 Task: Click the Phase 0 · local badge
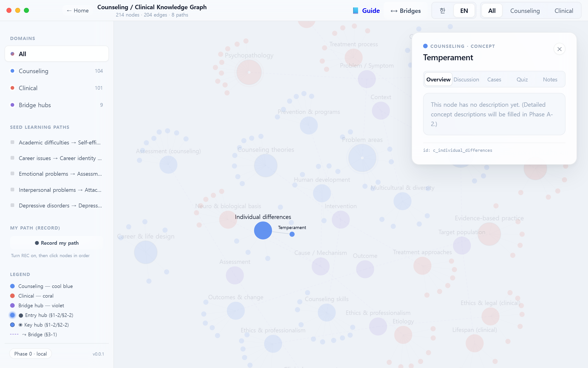pos(31,354)
